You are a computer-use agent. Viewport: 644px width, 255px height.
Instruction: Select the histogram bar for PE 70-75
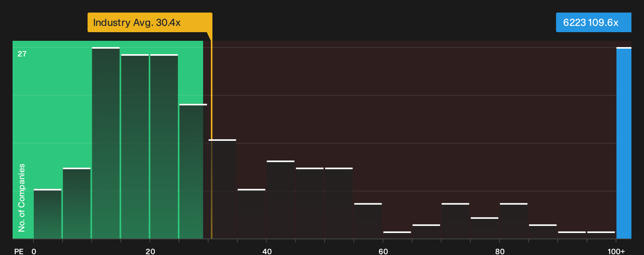tap(455, 221)
